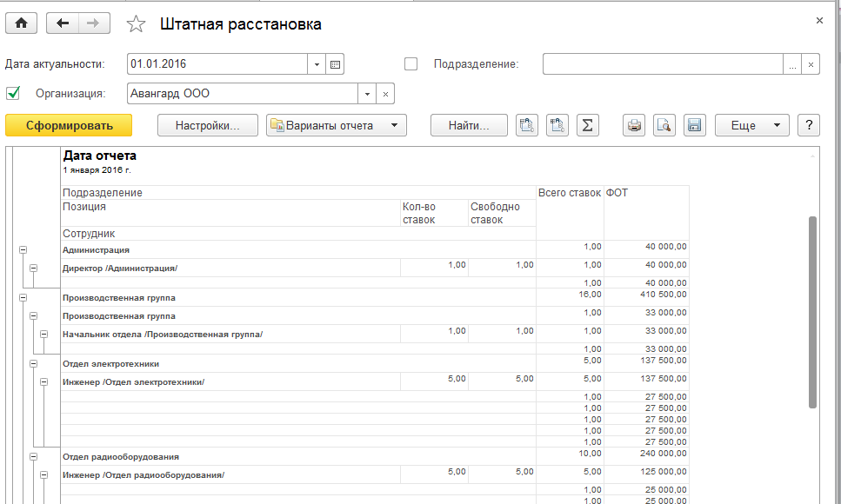Save report with floppy disk icon

coord(695,125)
